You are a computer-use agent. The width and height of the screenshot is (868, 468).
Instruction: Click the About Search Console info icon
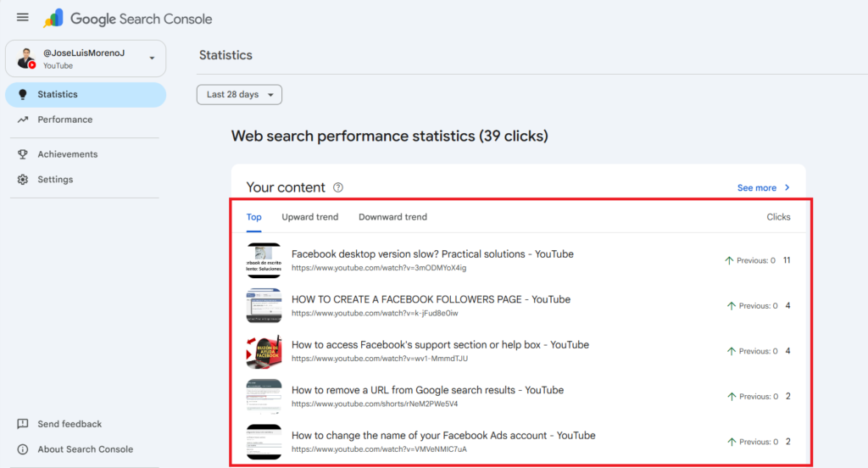23,449
